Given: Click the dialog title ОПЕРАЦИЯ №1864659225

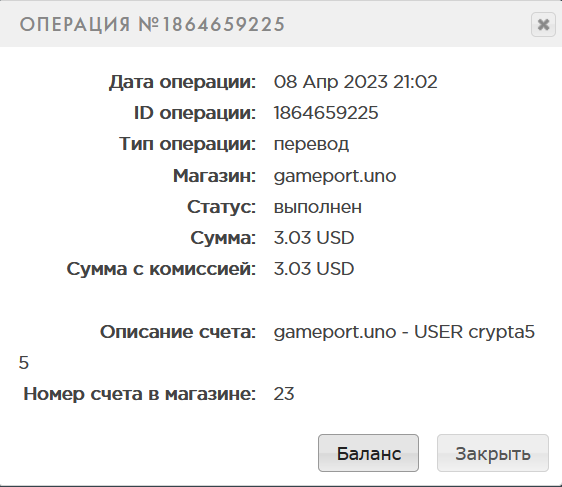Looking at the screenshot, I should tap(152, 25).
